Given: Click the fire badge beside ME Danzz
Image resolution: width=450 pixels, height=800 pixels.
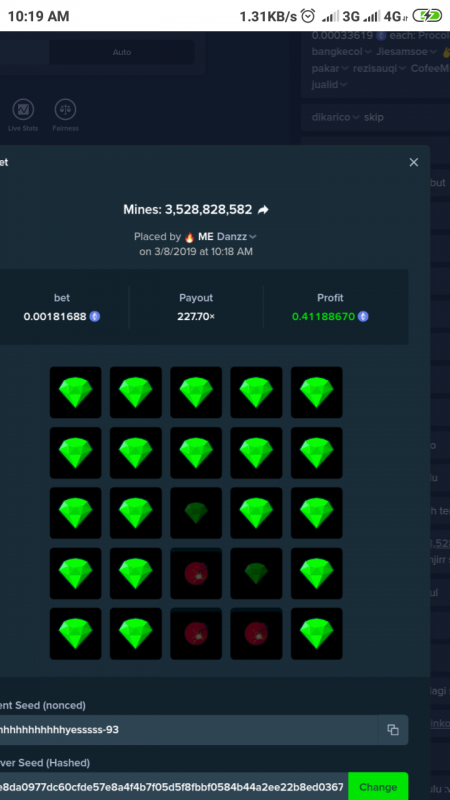Looking at the screenshot, I should 189,237.
